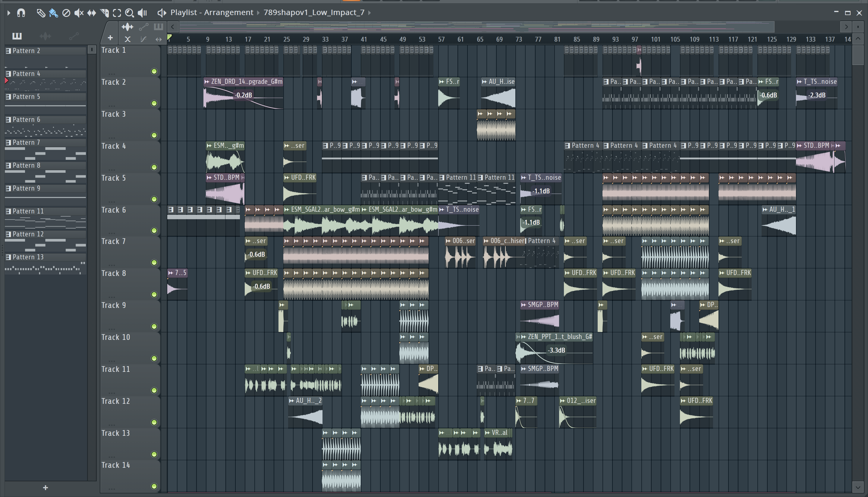Adjust the -0.2dB gain handle on ZEN_DRD clip
This screenshot has width=868, height=497.
(x=244, y=95)
